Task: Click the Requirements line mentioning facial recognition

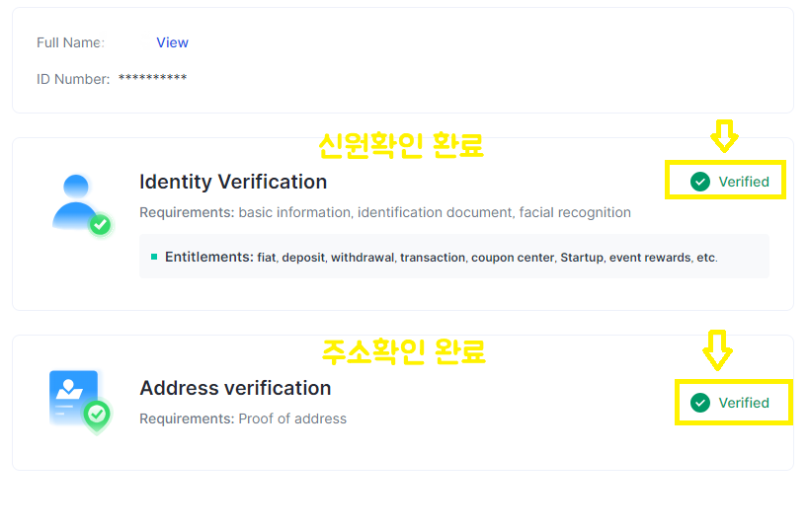Action: [385, 212]
